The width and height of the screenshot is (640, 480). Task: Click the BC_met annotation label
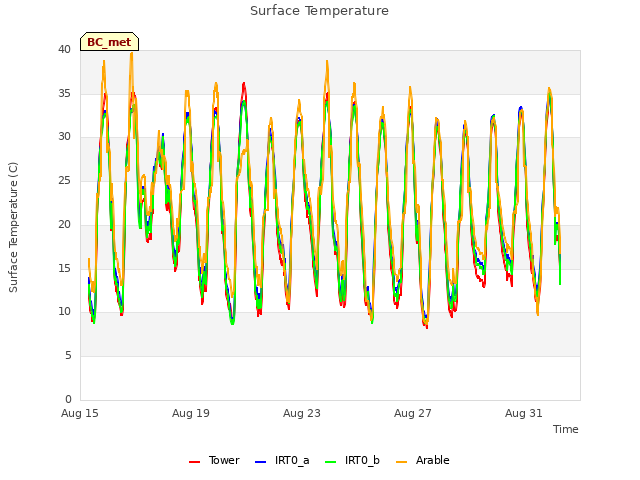(109, 42)
